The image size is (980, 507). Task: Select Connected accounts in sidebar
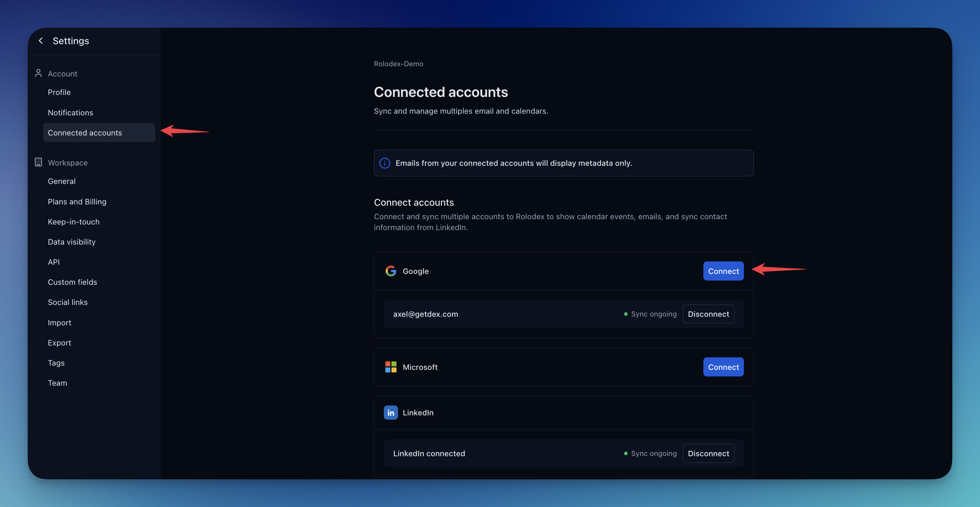coord(85,133)
